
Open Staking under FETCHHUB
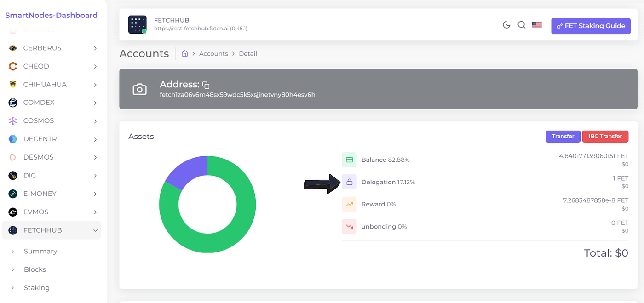tap(37, 288)
